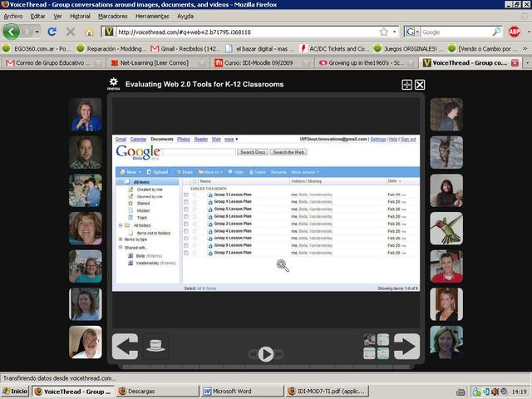Select the nun with glasses avatar
Viewport: 532px width, 399px height.
(86, 342)
